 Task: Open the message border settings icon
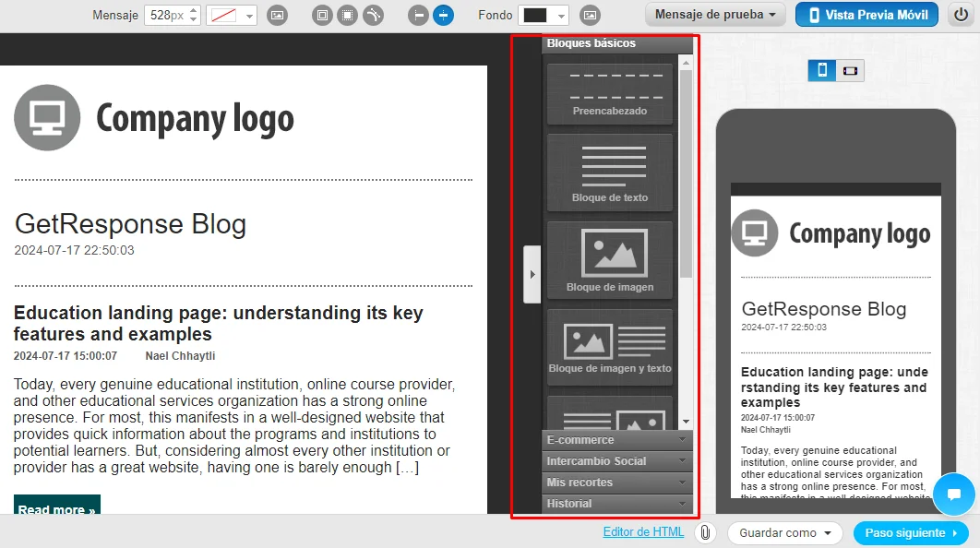[322, 15]
